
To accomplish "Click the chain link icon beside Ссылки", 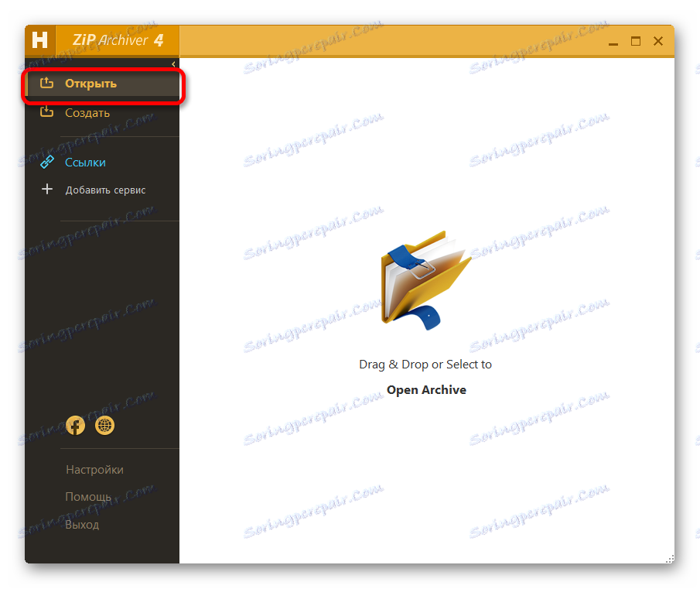I will 47,162.
